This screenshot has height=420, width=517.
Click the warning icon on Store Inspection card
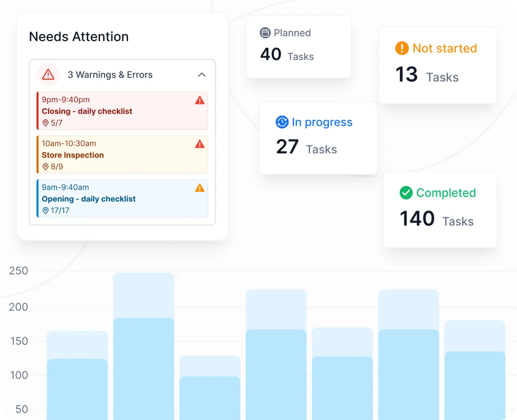(x=199, y=144)
